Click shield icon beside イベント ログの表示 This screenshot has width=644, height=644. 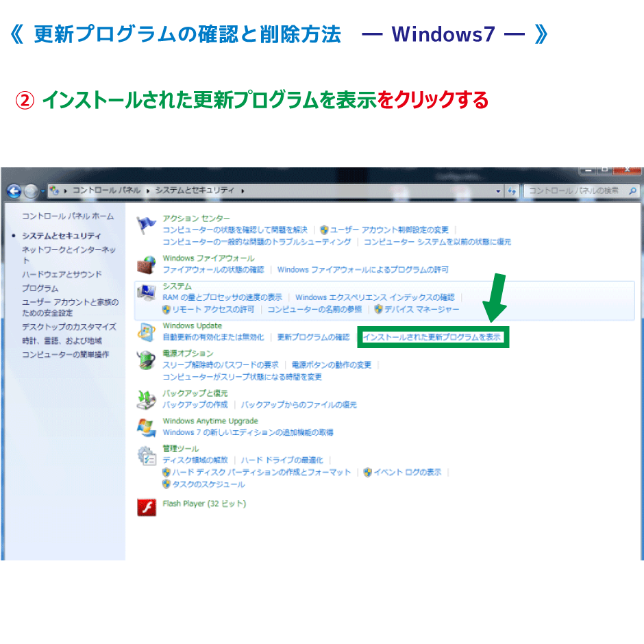(368, 472)
